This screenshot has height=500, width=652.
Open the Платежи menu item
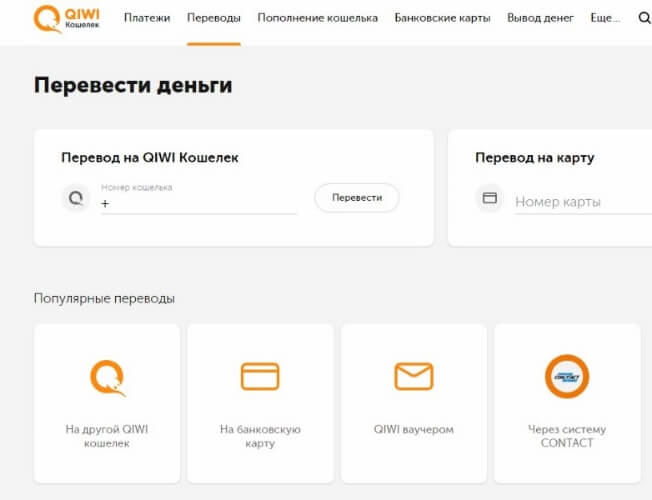[x=147, y=18]
